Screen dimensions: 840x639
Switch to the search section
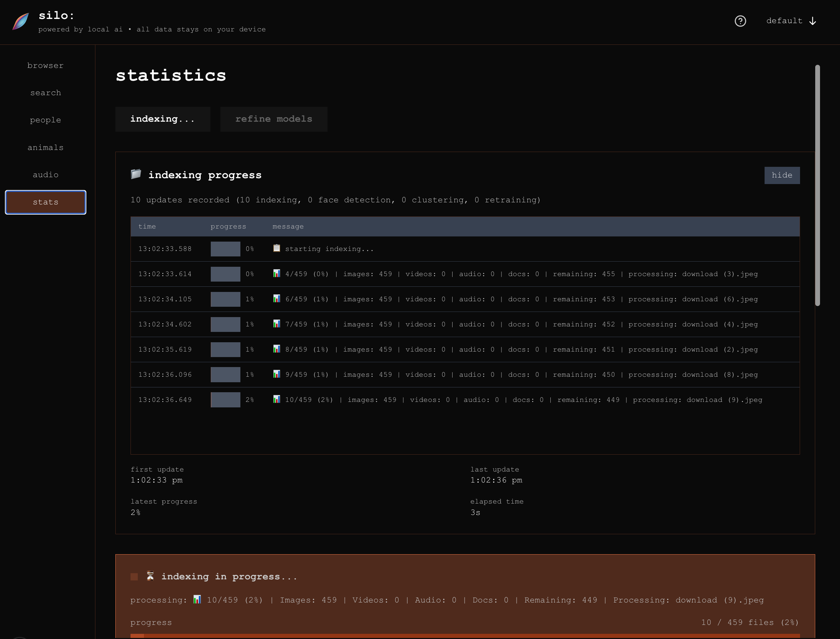[x=45, y=92]
